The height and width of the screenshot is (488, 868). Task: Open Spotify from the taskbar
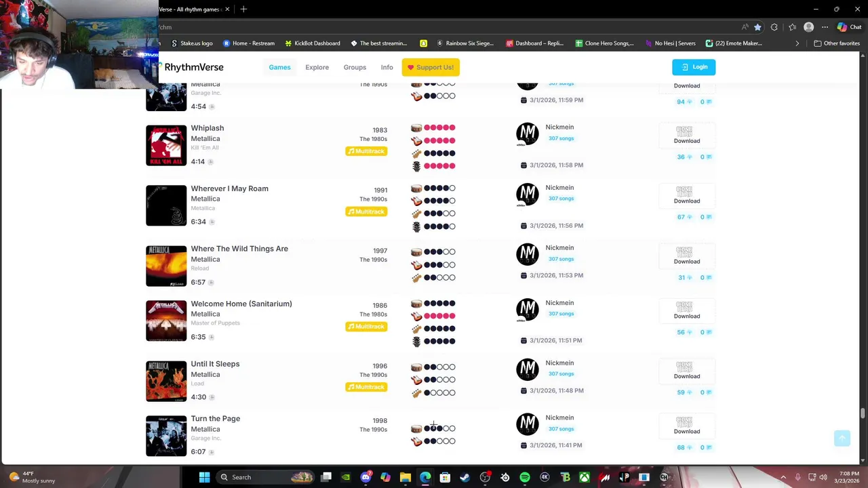pos(525,477)
